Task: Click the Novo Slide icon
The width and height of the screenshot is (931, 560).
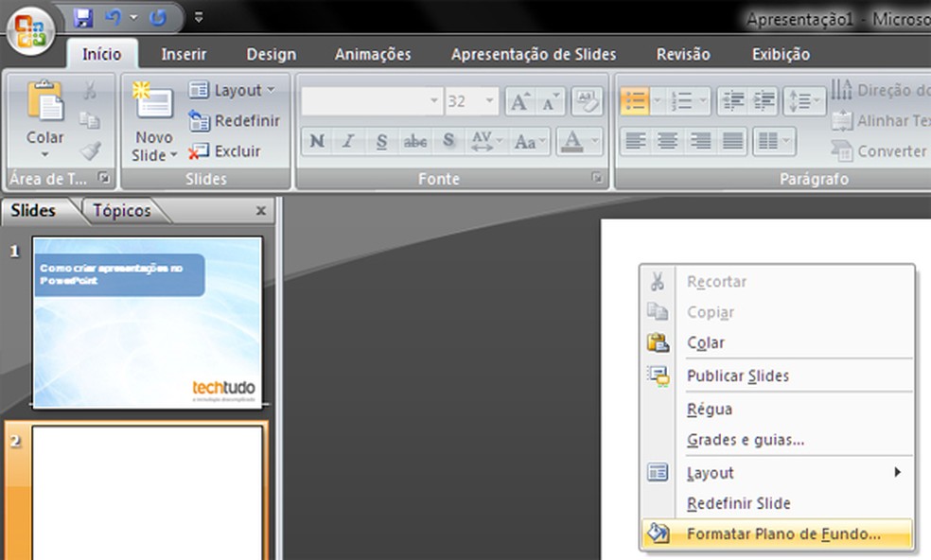Action: click(x=153, y=99)
